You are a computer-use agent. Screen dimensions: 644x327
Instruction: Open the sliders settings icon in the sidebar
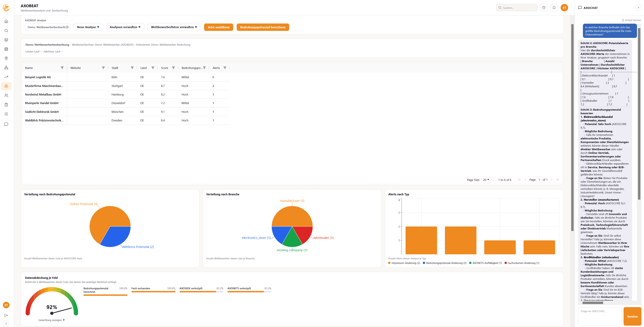coord(6,114)
